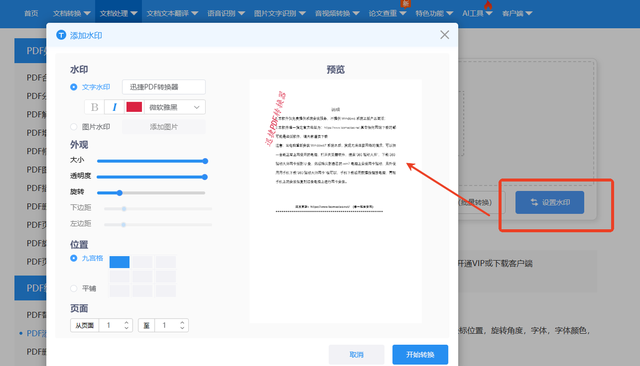Open the 语音识别 menu
This screenshot has width=640, height=366.
[226, 13]
